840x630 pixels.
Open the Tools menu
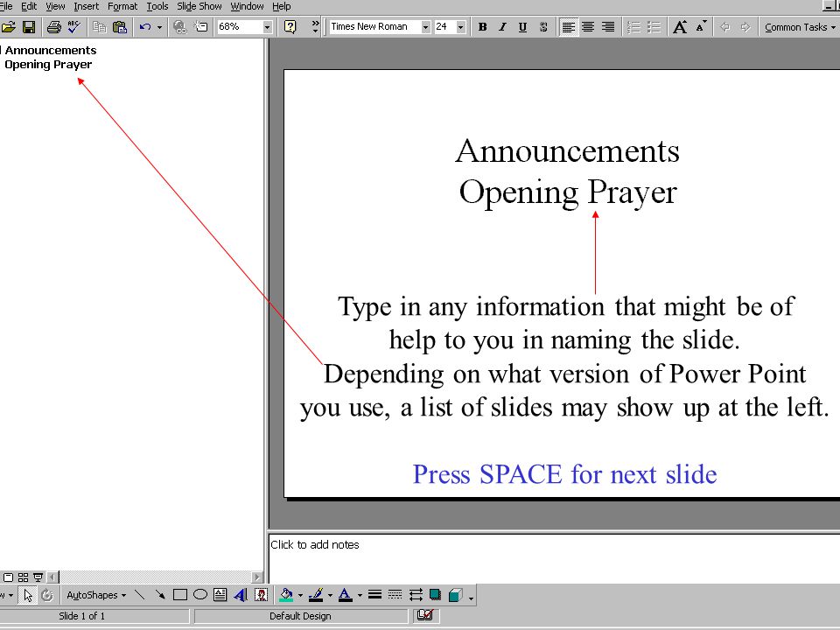(x=157, y=6)
